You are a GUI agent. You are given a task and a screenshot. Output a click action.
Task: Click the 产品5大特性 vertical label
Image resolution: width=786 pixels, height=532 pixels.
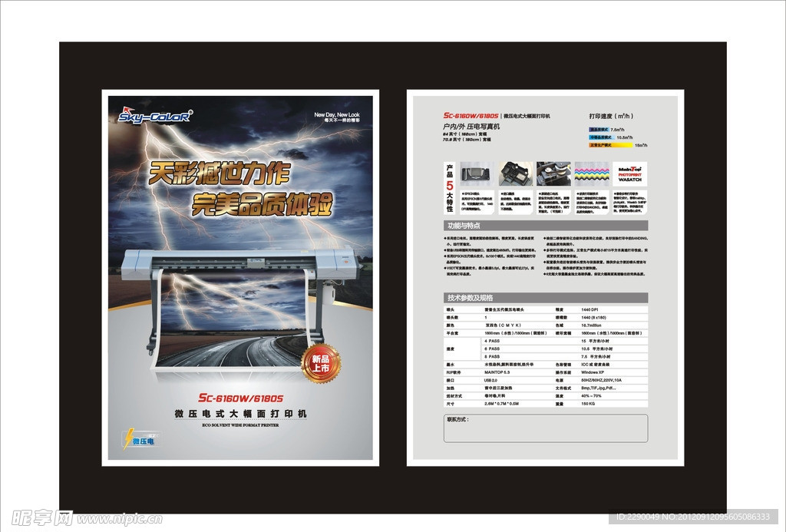[x=450, y=188]
